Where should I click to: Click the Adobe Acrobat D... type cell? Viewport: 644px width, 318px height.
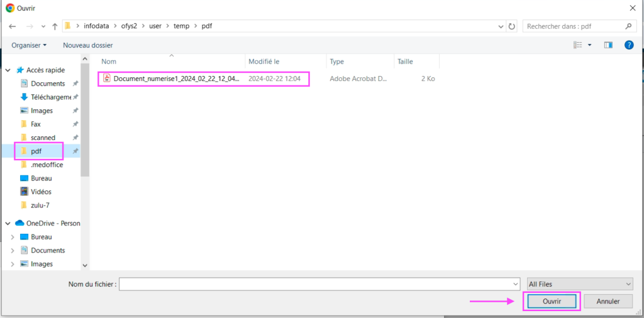coord(358,79)
